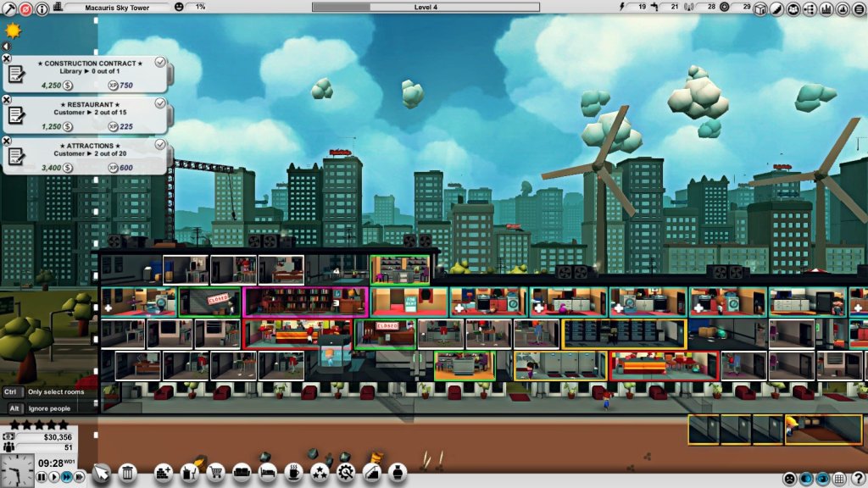Select the demolish trash tool

(x=128, y=474)
